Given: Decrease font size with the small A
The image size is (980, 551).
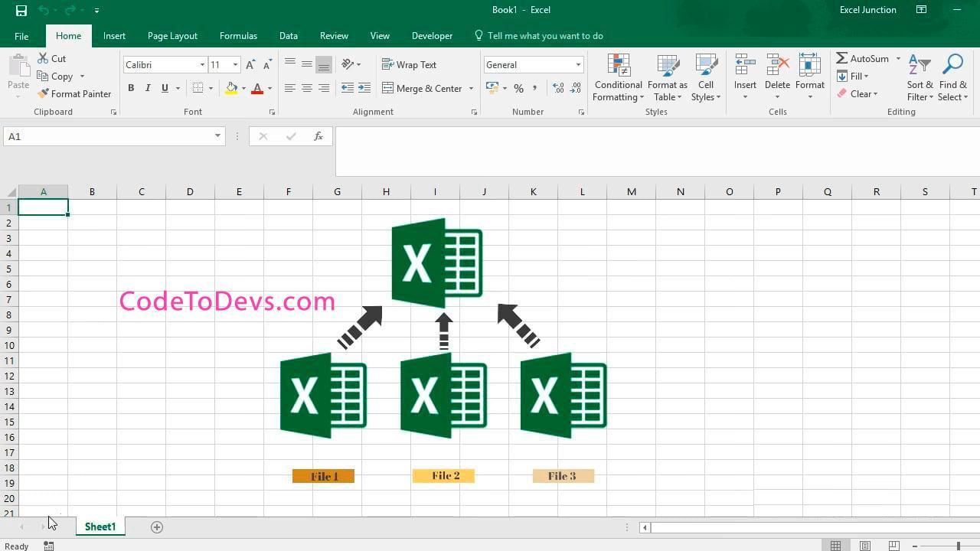Looking at the screenshot, I should pyautogui.click(x=267, y=65).
